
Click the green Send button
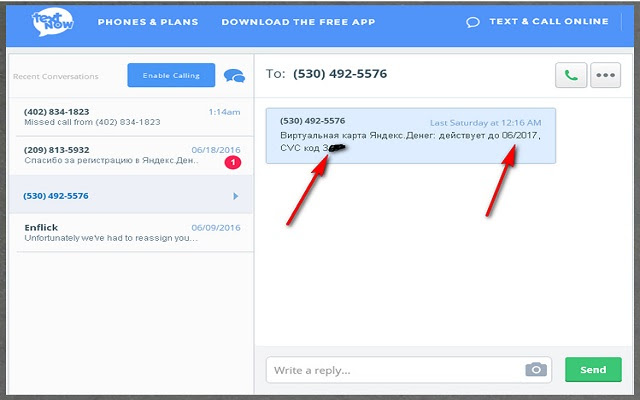(593, 370)
